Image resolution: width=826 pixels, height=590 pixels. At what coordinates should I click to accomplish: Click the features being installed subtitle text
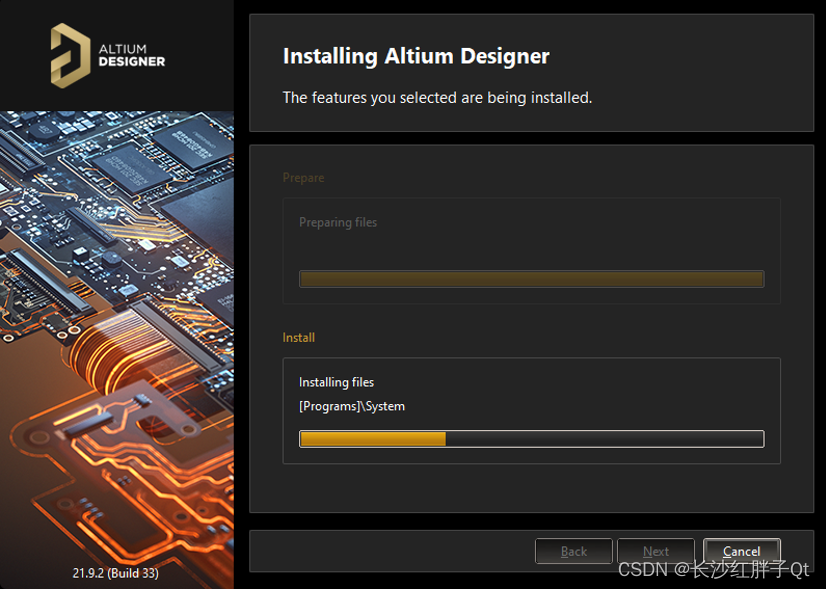437,98
